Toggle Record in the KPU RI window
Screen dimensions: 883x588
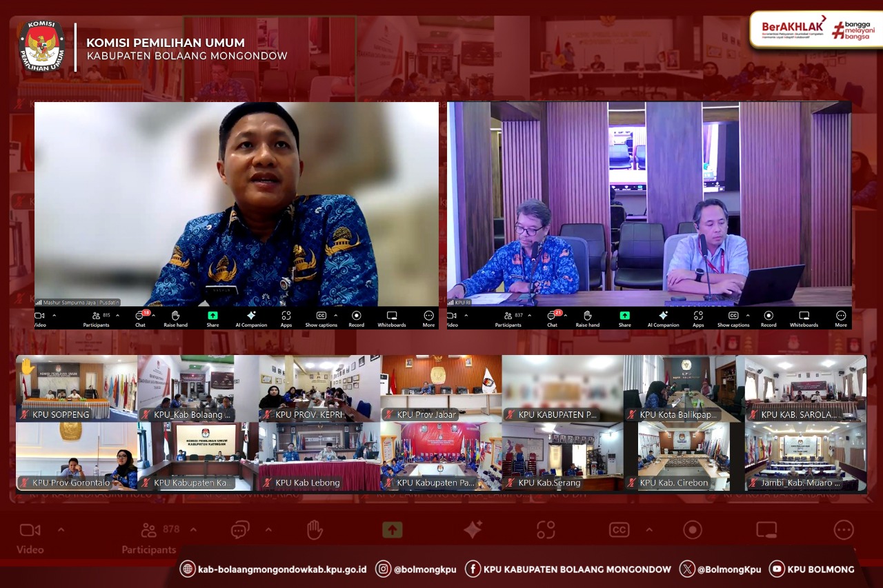pyautogui.click(x=768, y=317)
